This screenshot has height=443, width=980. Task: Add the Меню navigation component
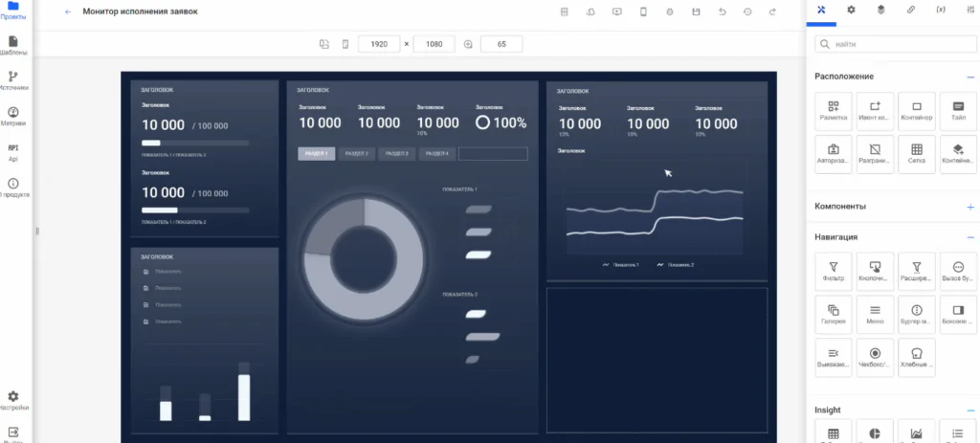(x=875, y=315)
